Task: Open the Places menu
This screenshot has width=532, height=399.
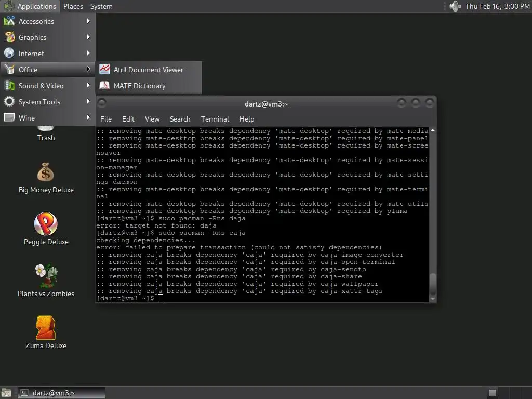Action: pyautogui.click(x=73, y=6)
